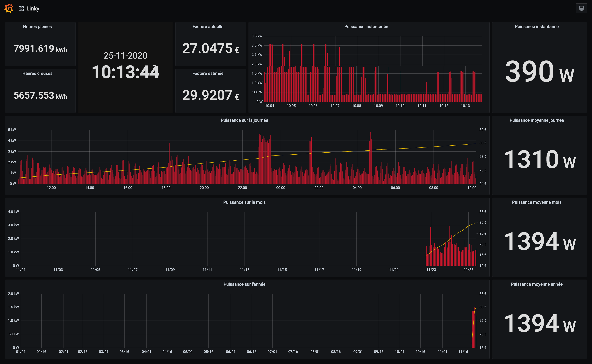
Task: Open Heures pleines panel title menu
Action: 37,27
